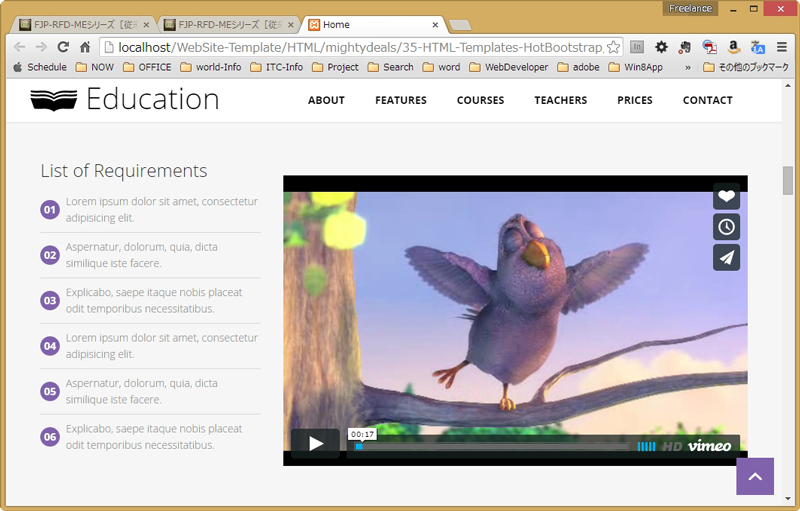Click the 03 requirement number badge

[50, 300]
